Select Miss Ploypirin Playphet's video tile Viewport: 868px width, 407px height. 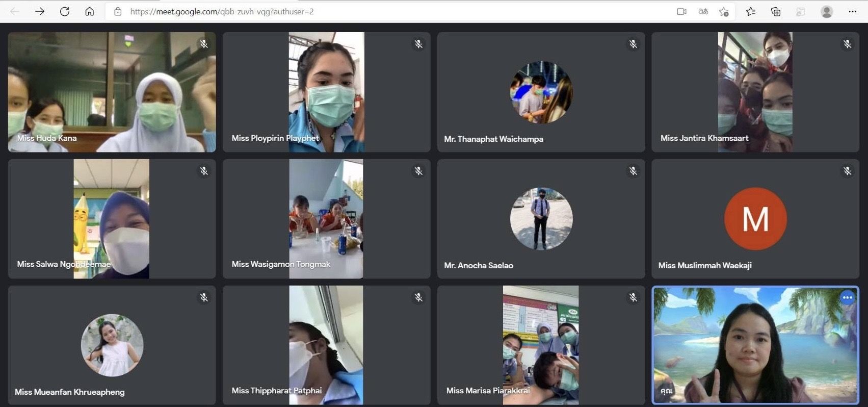[326, 92]
